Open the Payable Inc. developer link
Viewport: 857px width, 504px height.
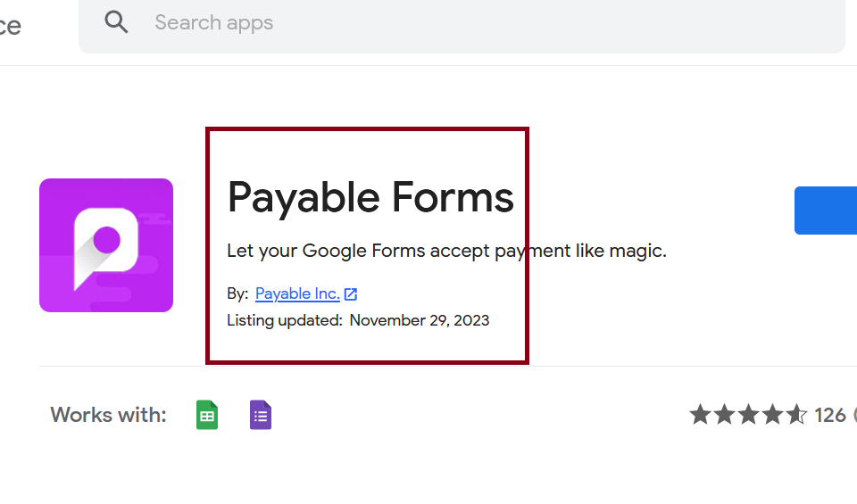pyautogui.click(x=297, y=293)
